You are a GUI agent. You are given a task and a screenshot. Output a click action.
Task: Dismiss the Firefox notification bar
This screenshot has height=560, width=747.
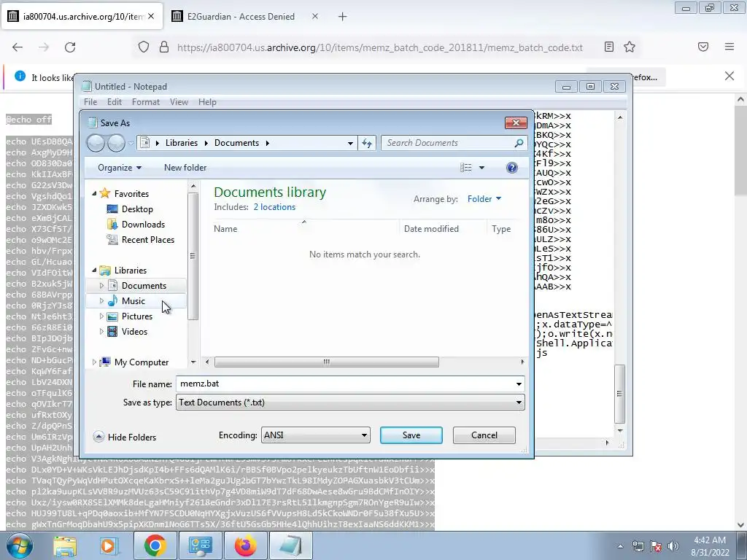(729, 76)
